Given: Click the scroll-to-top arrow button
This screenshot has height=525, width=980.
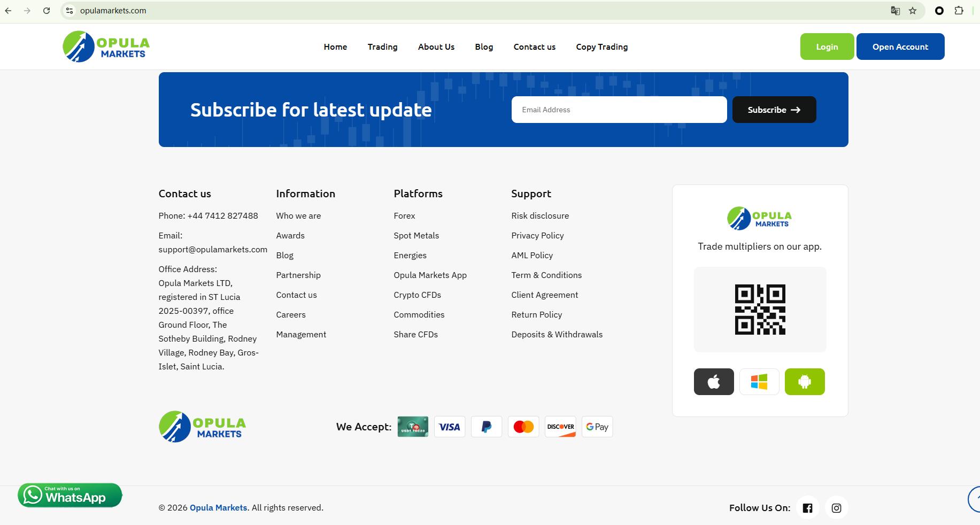Looking at the screenshot, I should (975, 499).
